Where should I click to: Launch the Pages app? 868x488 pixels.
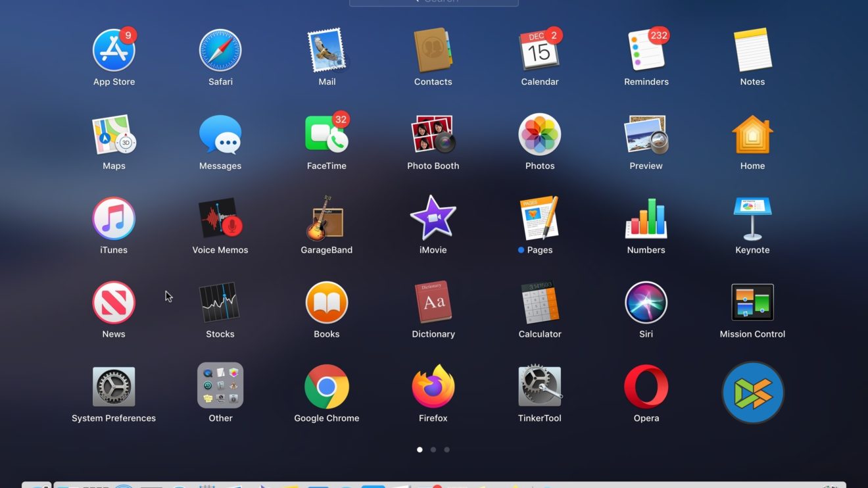click(540, 218)
